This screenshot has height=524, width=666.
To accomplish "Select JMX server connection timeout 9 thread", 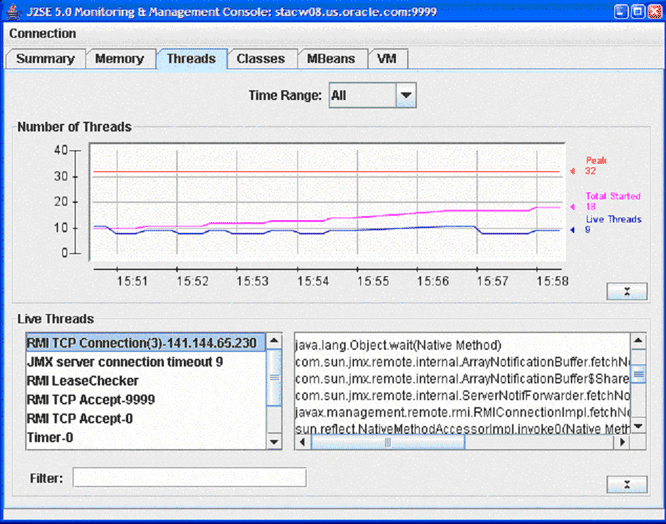I will tap(124, 362).
